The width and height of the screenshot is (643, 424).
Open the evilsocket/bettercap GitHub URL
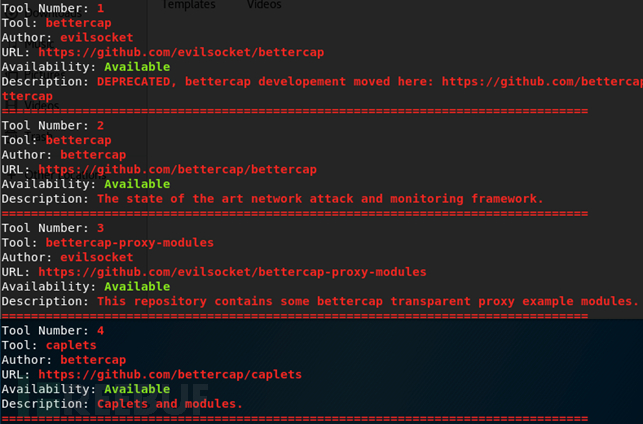pyautogui.click(x=181, y=52)
